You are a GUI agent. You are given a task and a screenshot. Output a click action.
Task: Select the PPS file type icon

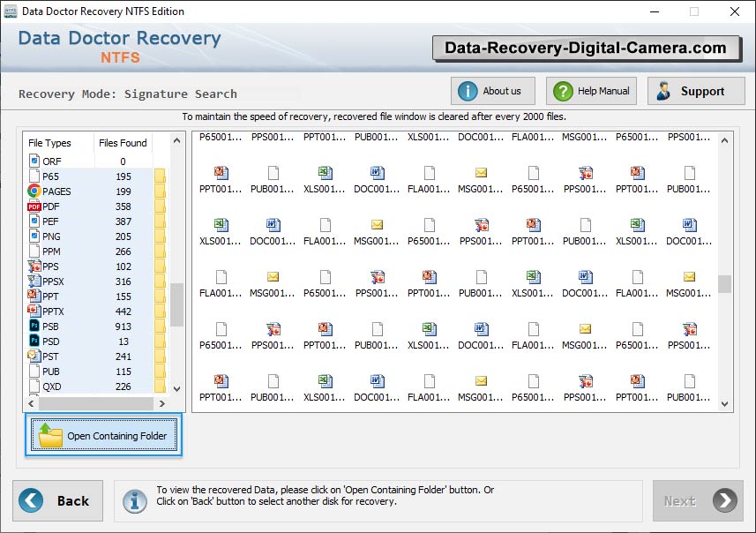click(x=34, y=266)
